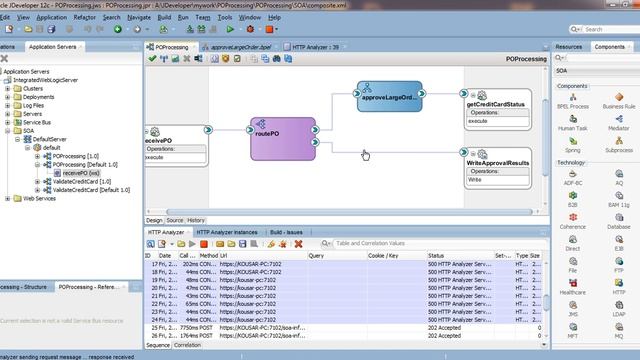Open the Tools menu

point(224,18)
